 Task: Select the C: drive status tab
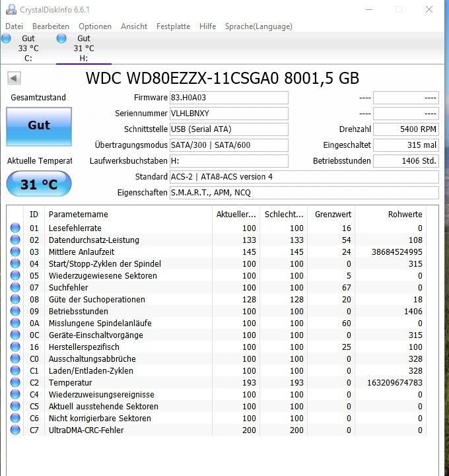point(28,48)
